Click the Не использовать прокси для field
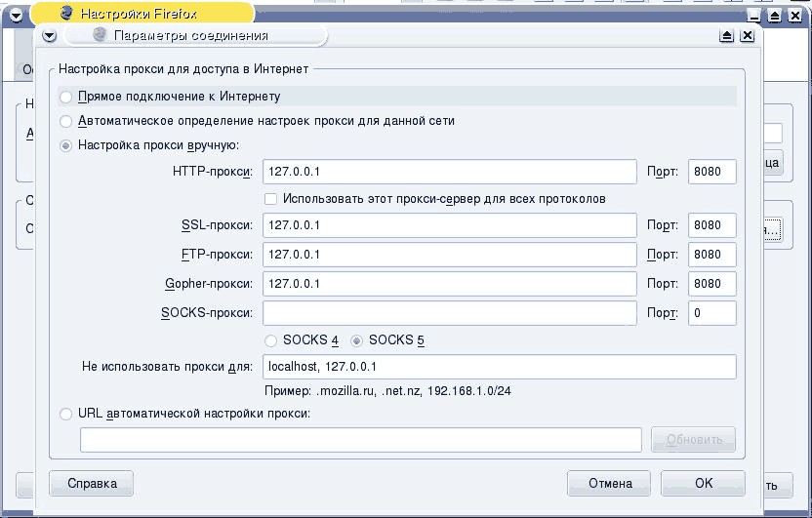Screen dimensions: 812x518 pyautogui.click(x=499, y=367)
